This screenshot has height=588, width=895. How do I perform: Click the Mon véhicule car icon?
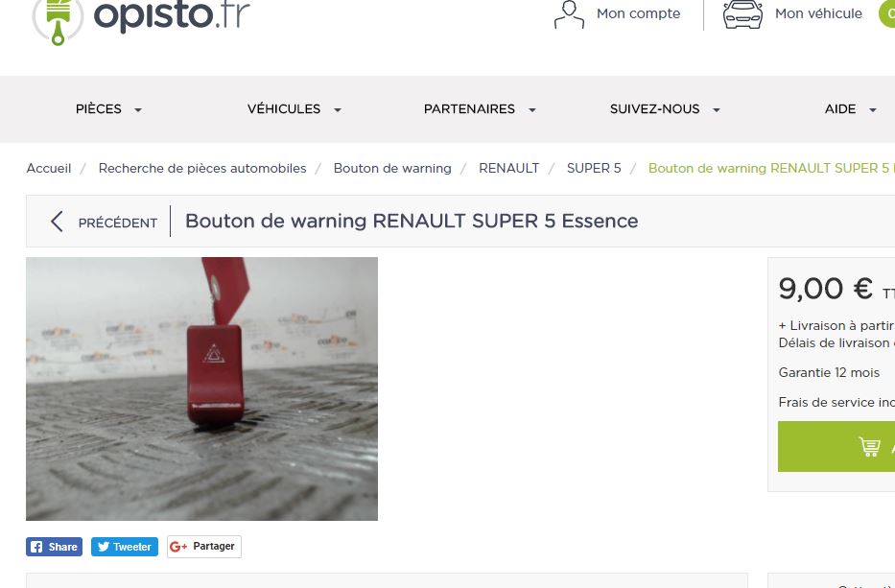coord(742,14)
